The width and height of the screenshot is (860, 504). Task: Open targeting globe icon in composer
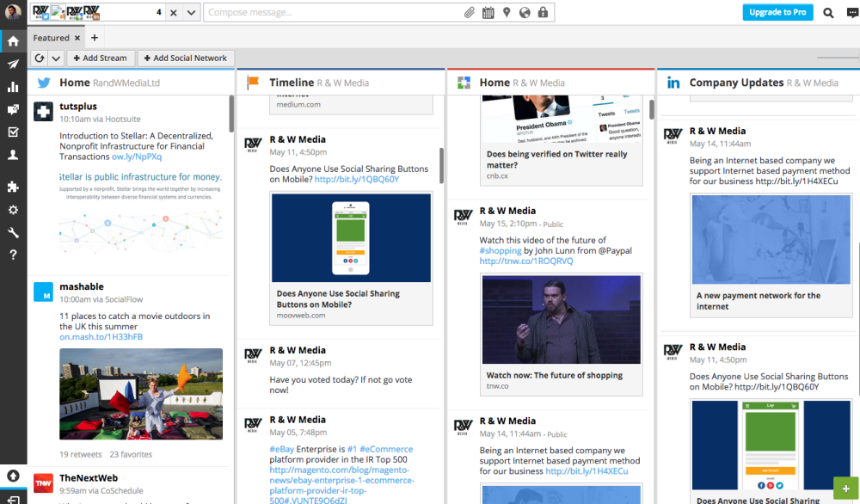click(525, 13)
